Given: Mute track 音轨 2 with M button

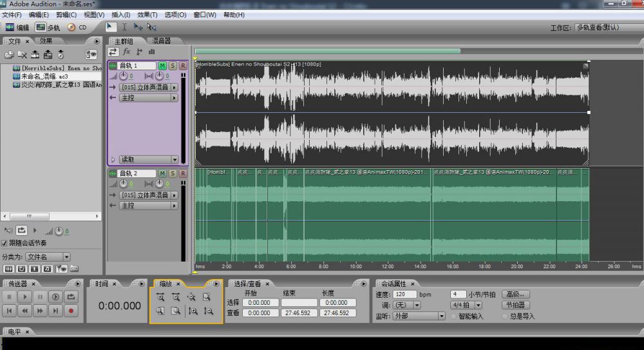Looking at the screenshot, I should click(162, 173).
